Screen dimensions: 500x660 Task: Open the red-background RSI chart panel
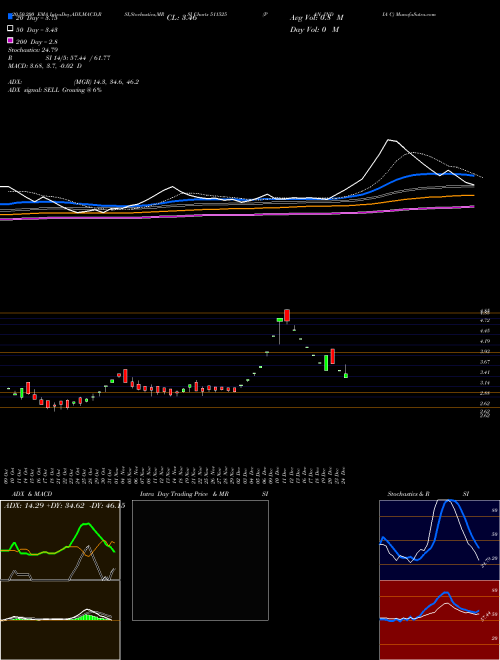point(439,620)
